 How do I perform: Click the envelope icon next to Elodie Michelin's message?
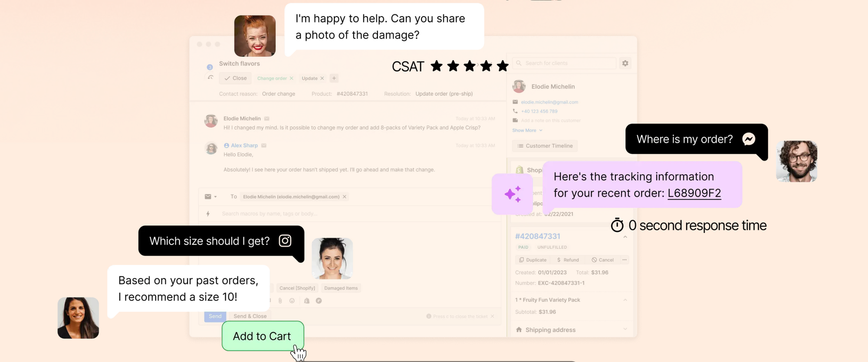pyautogui.click(x=267, y=118)
